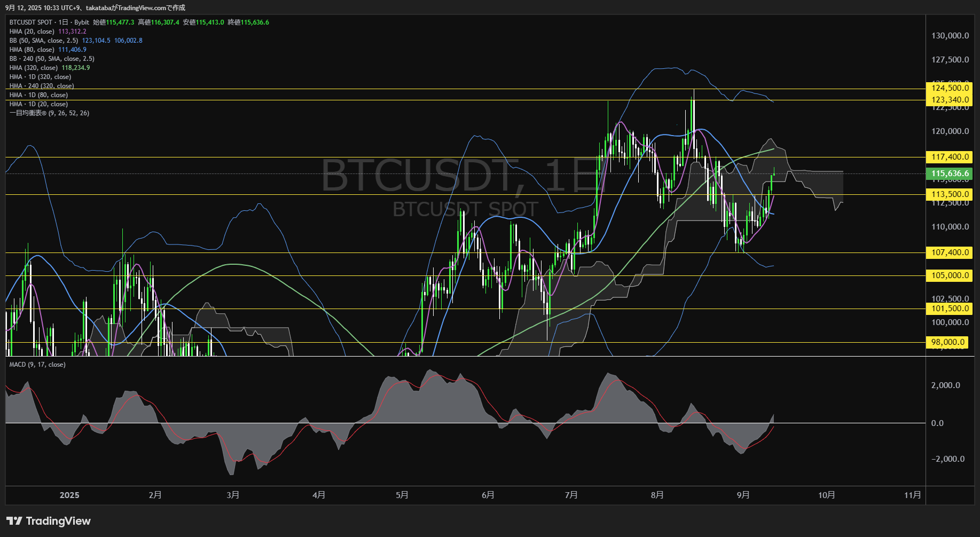Click the 120,000.0 price axis tick
Viewport: 980px width, 537px height.
point(950,131)
